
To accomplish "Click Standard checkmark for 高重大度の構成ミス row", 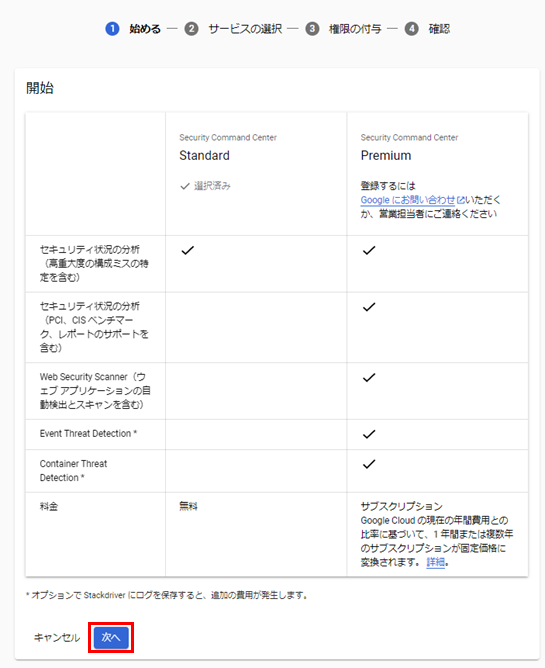I will pos(188,250).
